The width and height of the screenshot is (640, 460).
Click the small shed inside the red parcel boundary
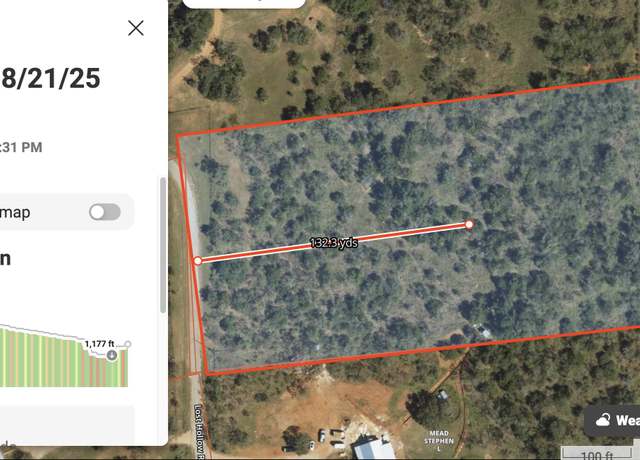pos(482,331)
